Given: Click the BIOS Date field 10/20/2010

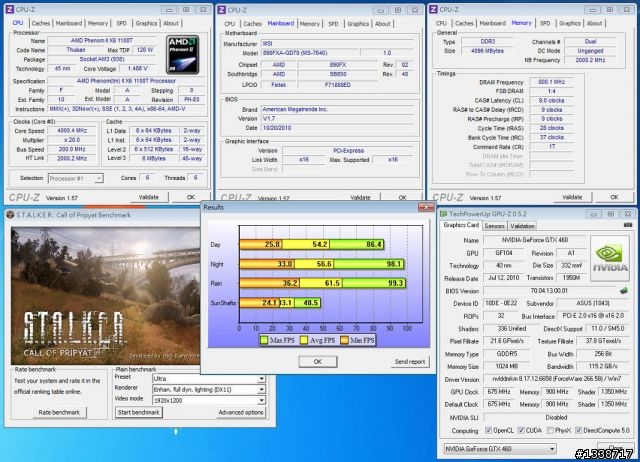Looking at the screenshot, I should pyautogui.click(x=337, y=128).
